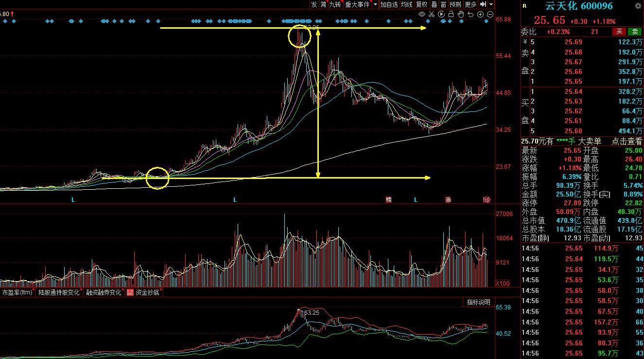Click the 发 toolbar button
The width and height of the screenshot is (644, 359).
coord(314,4)
